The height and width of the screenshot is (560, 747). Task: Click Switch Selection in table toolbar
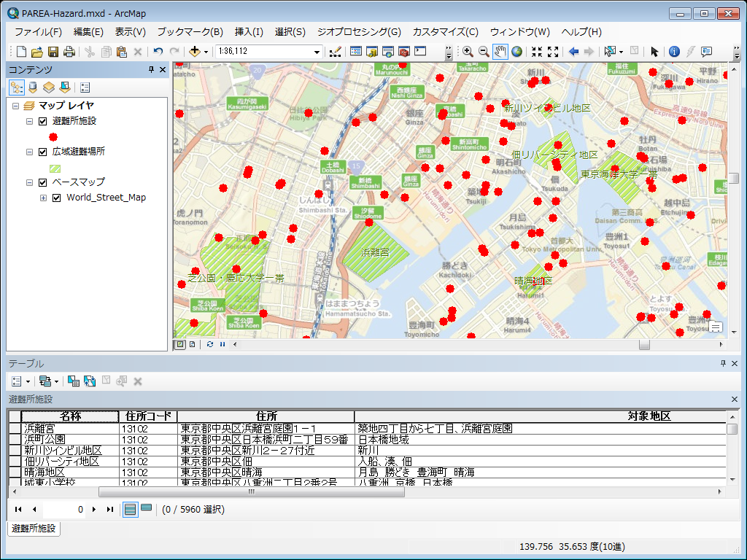[x=90, y=381]
